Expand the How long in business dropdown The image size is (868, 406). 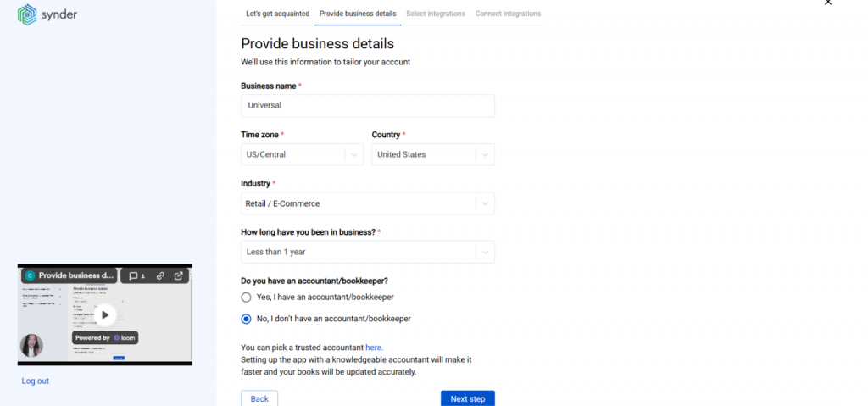click(367, 252)
